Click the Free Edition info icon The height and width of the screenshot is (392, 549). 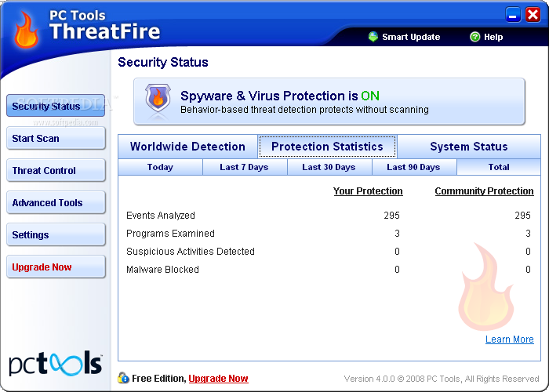coord(123,378)
